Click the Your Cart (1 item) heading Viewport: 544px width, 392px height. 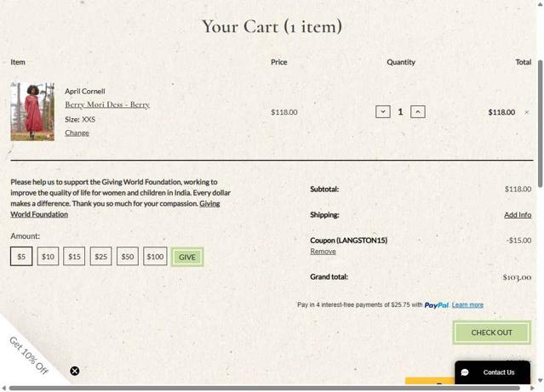point(272,26)
